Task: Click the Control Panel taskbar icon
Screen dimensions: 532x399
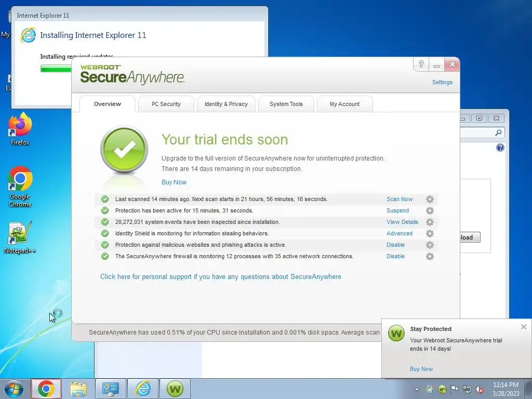Action: (111, 389)
